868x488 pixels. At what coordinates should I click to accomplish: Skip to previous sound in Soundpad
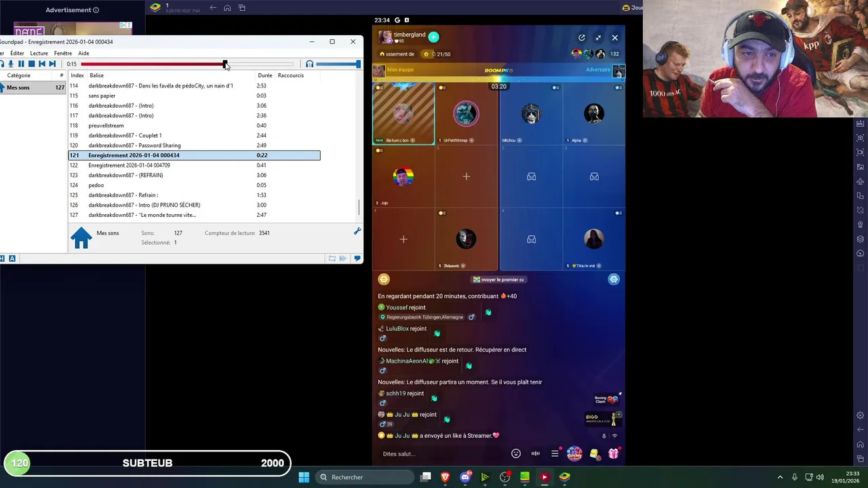(41, 64)
